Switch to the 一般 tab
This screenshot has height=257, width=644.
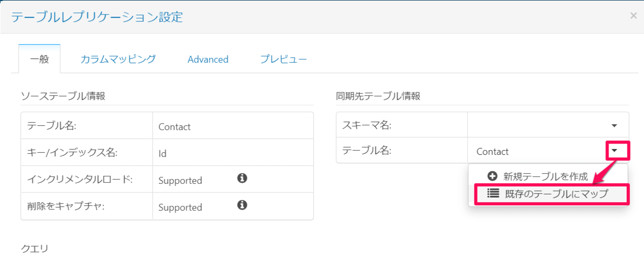click(x=40, y=59)
